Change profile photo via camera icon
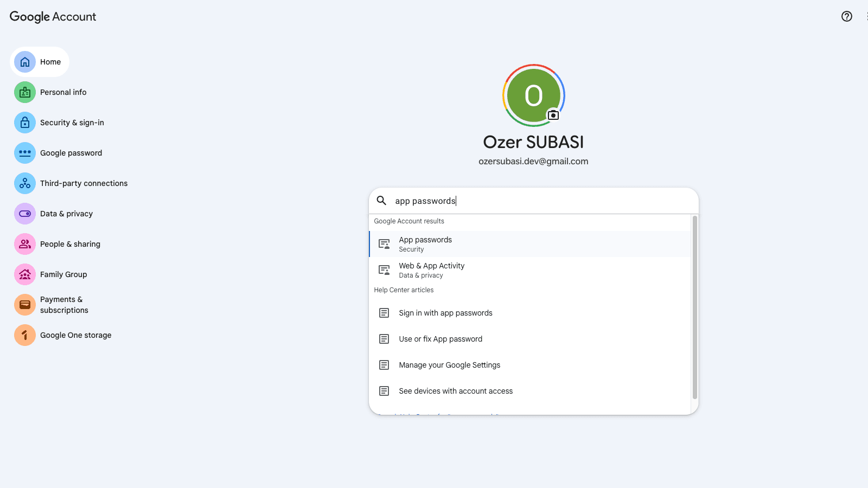This screenshot has height=488, width=868. (x=553, y=115)
